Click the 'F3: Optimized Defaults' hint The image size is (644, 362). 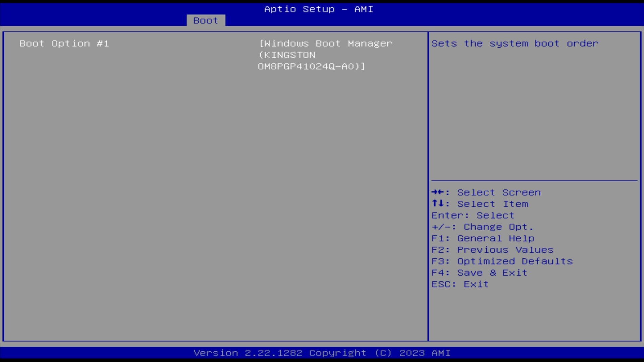click(x=502, y=261)
